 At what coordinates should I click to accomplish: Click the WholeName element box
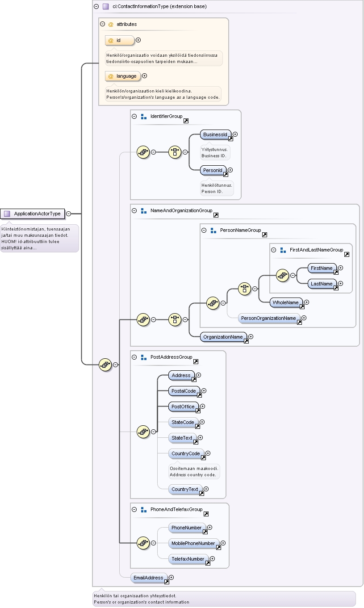pyautogui.click(x=287, y=303)
